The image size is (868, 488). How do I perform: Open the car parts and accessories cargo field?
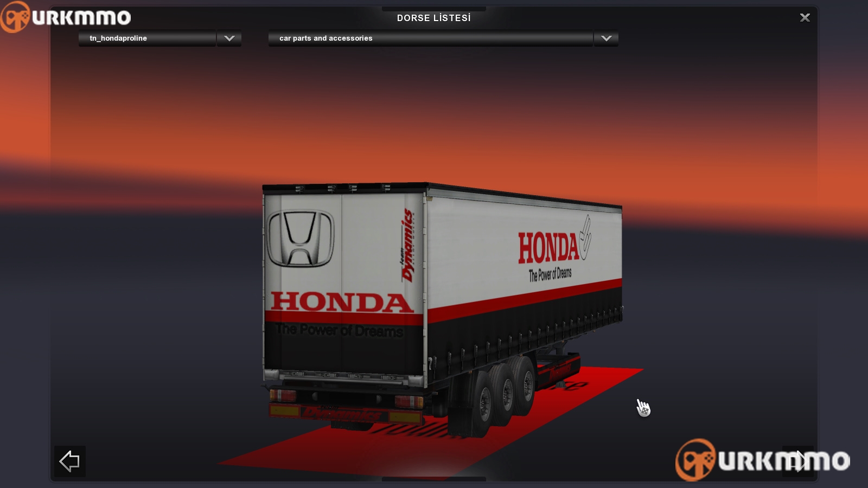430,38
